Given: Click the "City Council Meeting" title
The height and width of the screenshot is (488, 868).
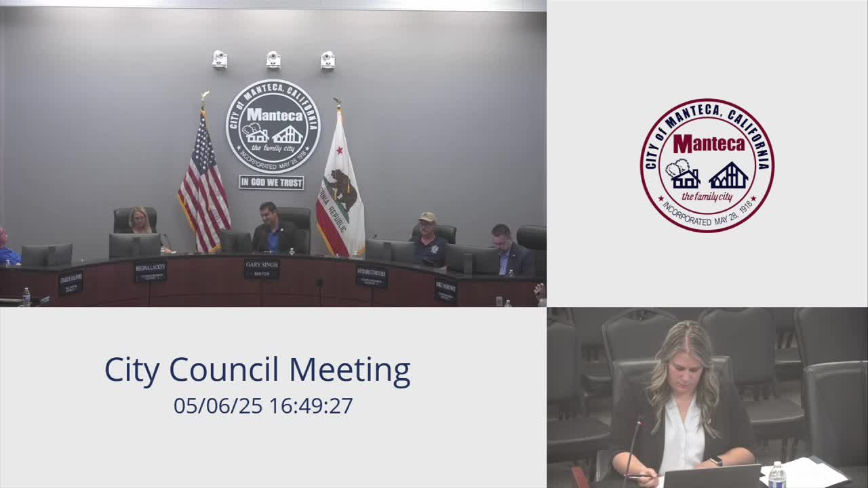Looking at the screenshot, I should coord(258,370).
